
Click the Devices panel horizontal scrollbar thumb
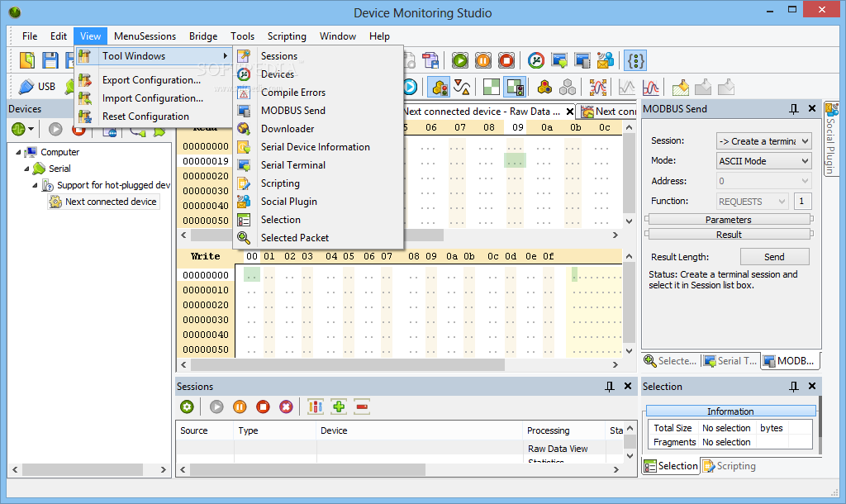click(x=82, y=469)
